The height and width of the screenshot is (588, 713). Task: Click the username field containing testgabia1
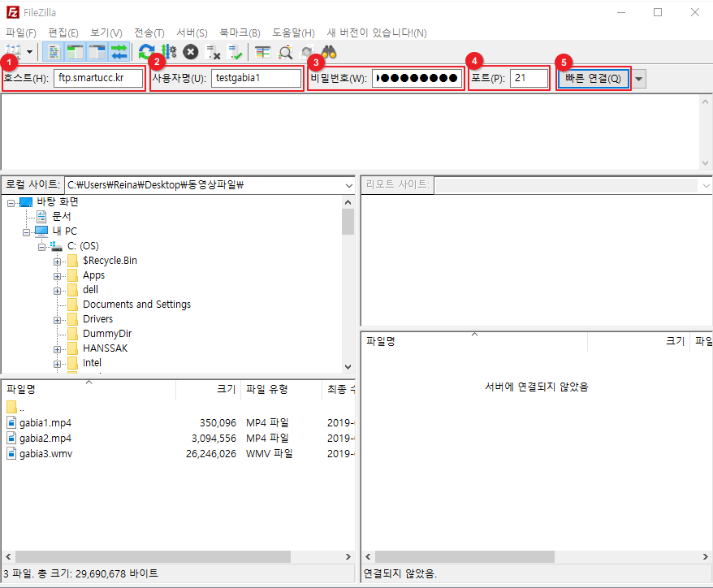[256, 78]
